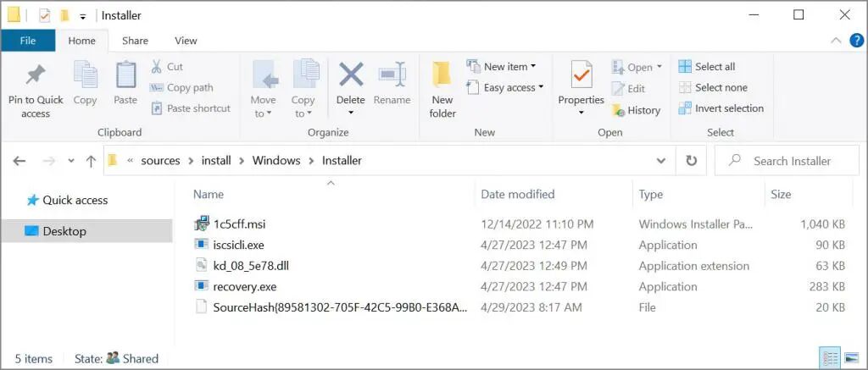868x370 pixels.
Task: Click the Forward navigation arrow
Action: (x=48, y=161)
